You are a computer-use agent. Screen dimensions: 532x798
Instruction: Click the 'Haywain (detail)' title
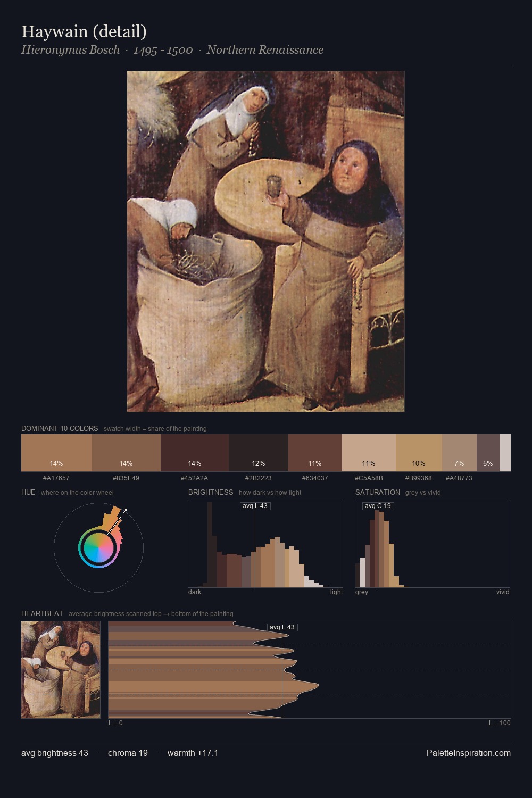point(84,31)
